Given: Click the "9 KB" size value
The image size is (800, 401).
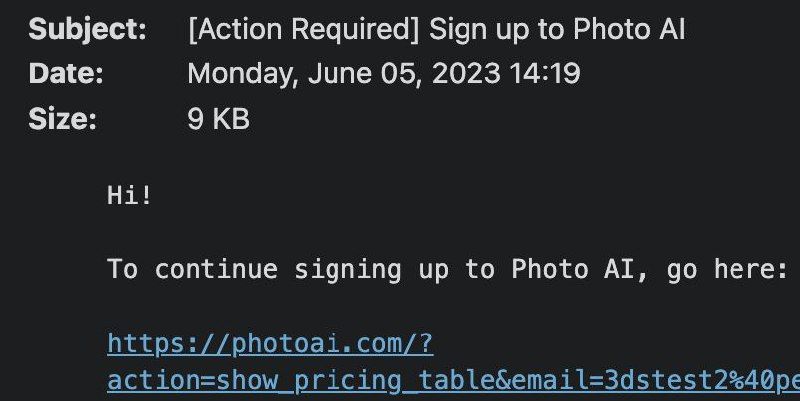Looking at the screenshot, I should pos(218,119).
